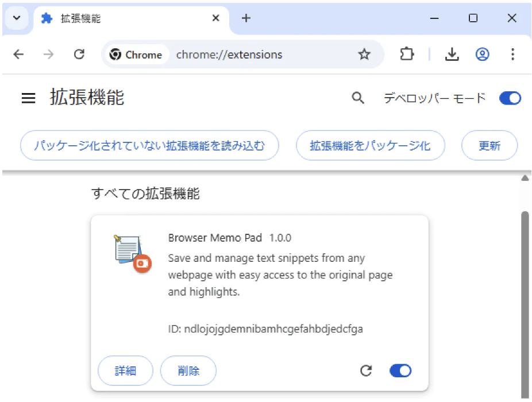532x402 pixels.
Task: Search extensions with the magnifier icon
Action: pyautogui.click(x=358, y=98)
